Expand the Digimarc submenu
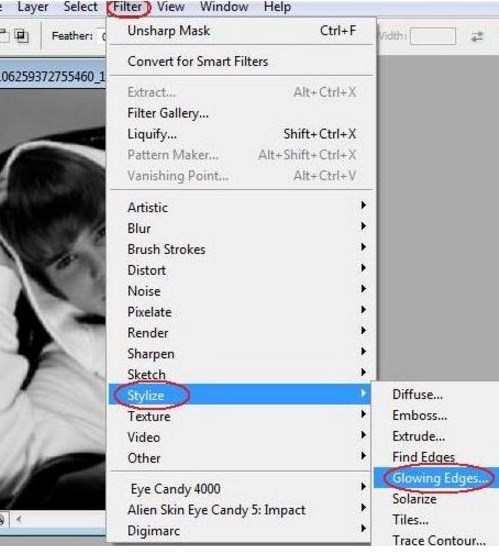This screenshot has height=555, width=499. point(241,531)
